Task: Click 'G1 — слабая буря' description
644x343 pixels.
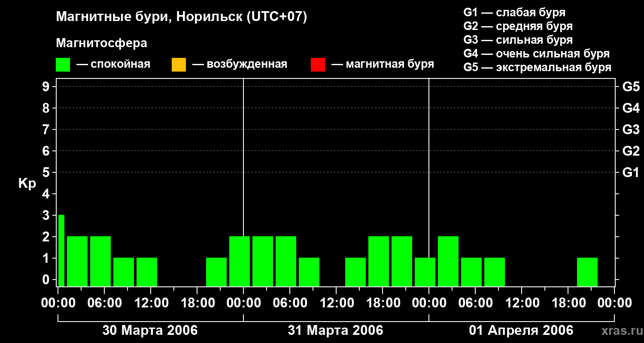Action: pos(514,12)
